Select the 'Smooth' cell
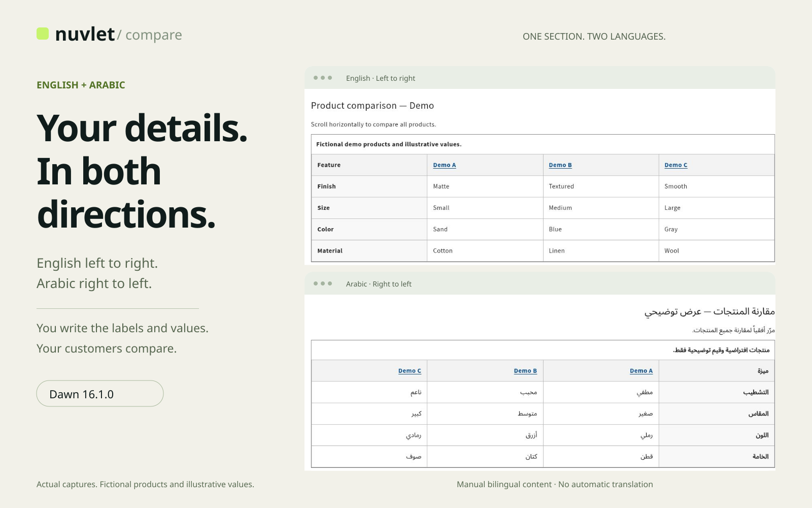 tap(717, 186)
